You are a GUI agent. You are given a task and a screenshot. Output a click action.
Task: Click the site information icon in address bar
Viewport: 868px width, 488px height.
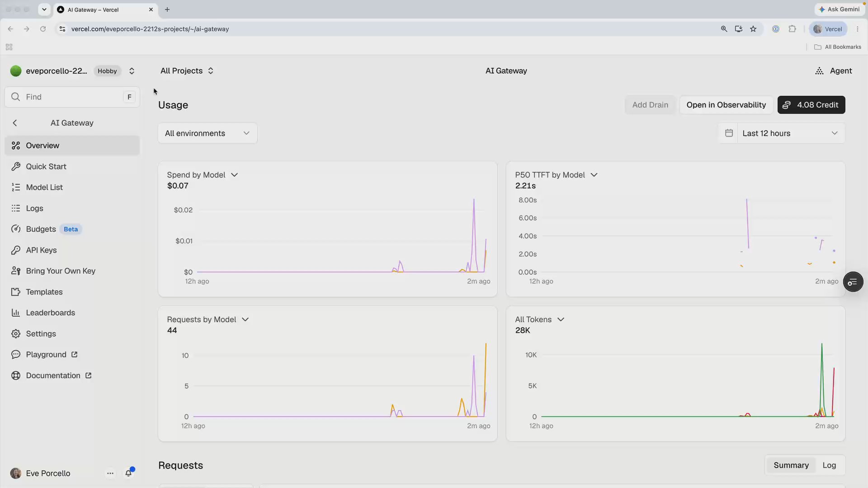(62, 29)
